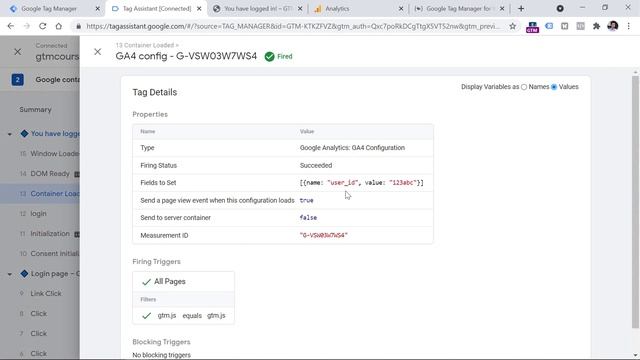Select the Values radio button

(554, 87)
